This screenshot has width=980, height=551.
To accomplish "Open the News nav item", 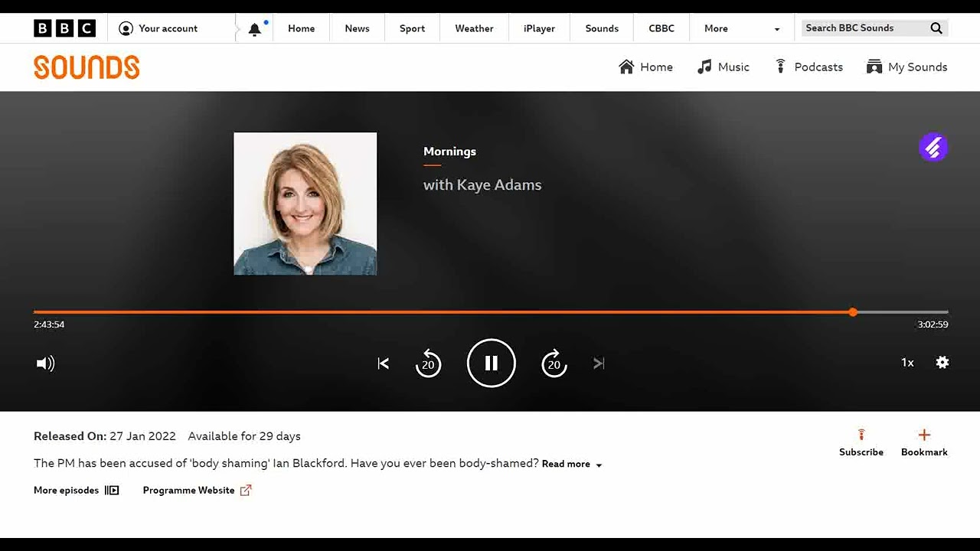I will click(x=357, y=28).
